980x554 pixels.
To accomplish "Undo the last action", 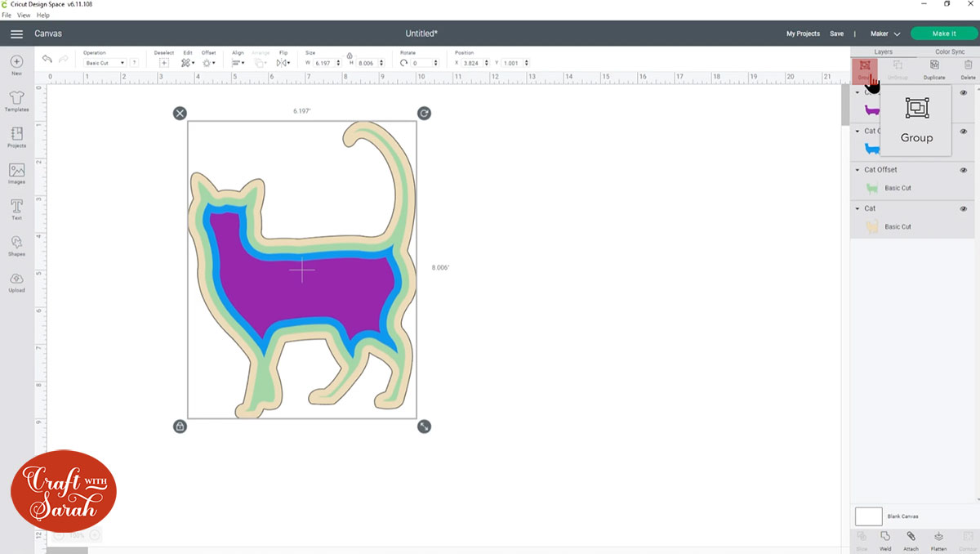I will coord(47,60).
